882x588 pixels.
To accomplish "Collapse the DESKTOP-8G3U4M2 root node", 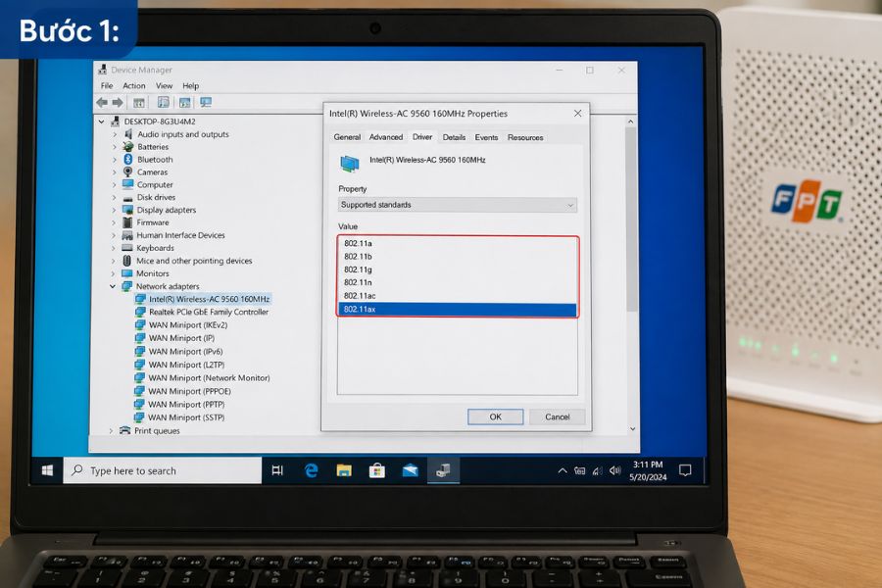I will point(101,121).
